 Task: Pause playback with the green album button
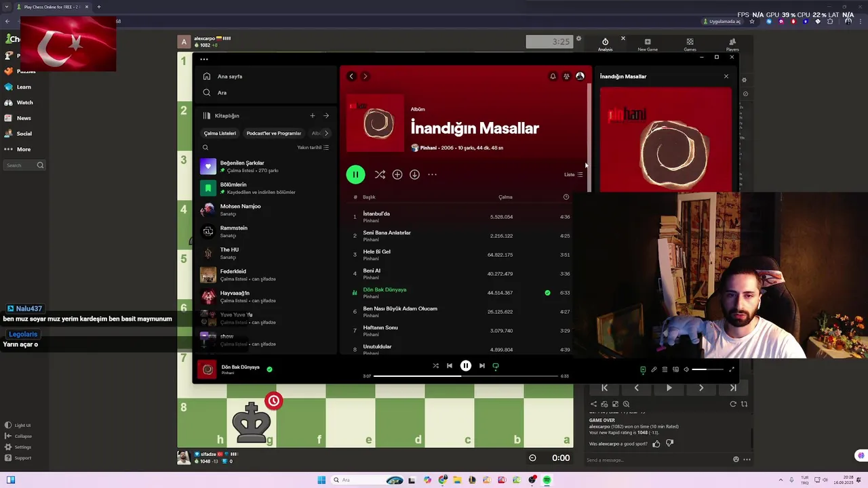[355, 174]
